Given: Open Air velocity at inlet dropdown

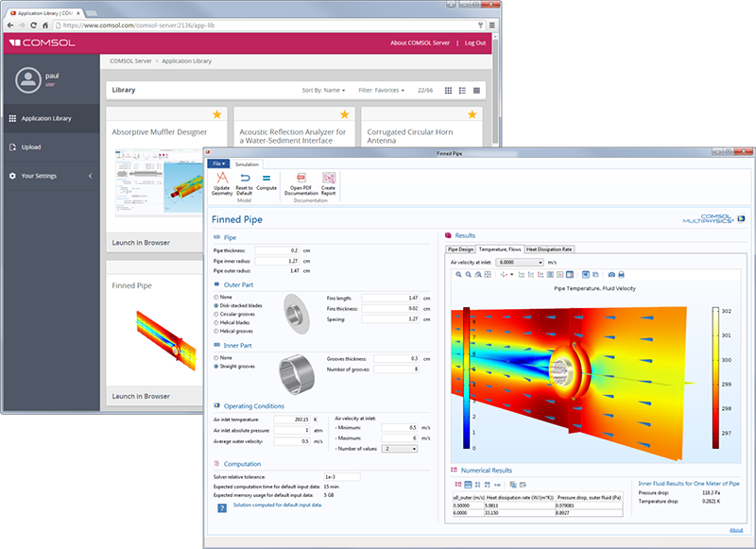Looking at the screenshot, I should pyautogui.click(x=520, y=262).
